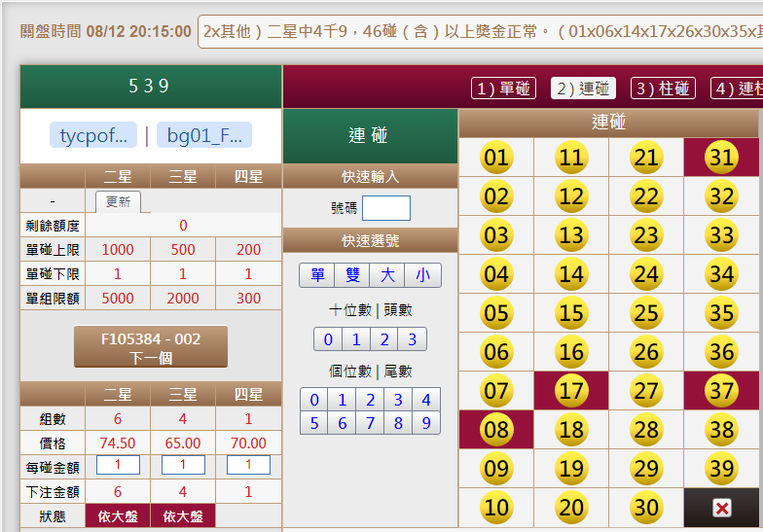Select ball 25 in 連碰 grid
763x532 pixels.
tap(646, 313)
